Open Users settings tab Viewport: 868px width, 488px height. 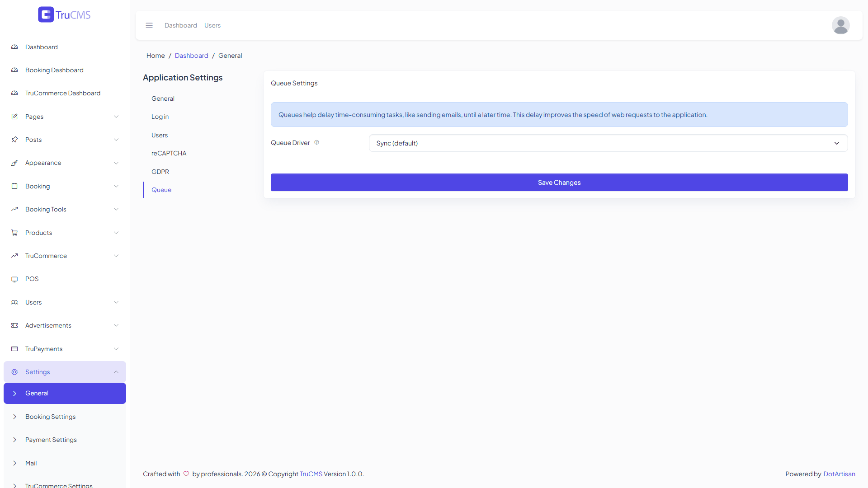point(160,135)
